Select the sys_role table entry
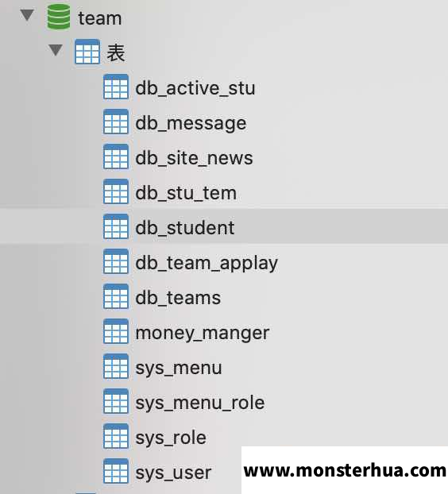 pyautogui.click(x=171, y=438)
